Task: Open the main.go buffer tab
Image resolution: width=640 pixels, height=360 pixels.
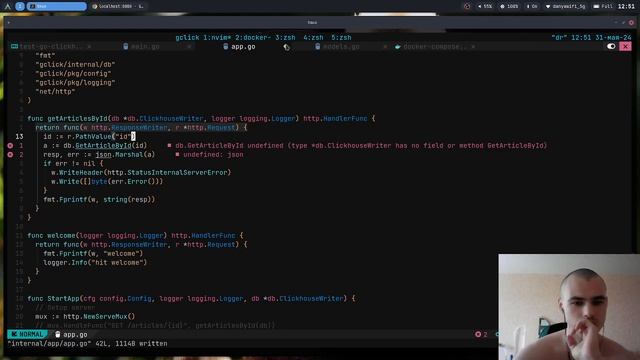Action: (x=145, y=47)
